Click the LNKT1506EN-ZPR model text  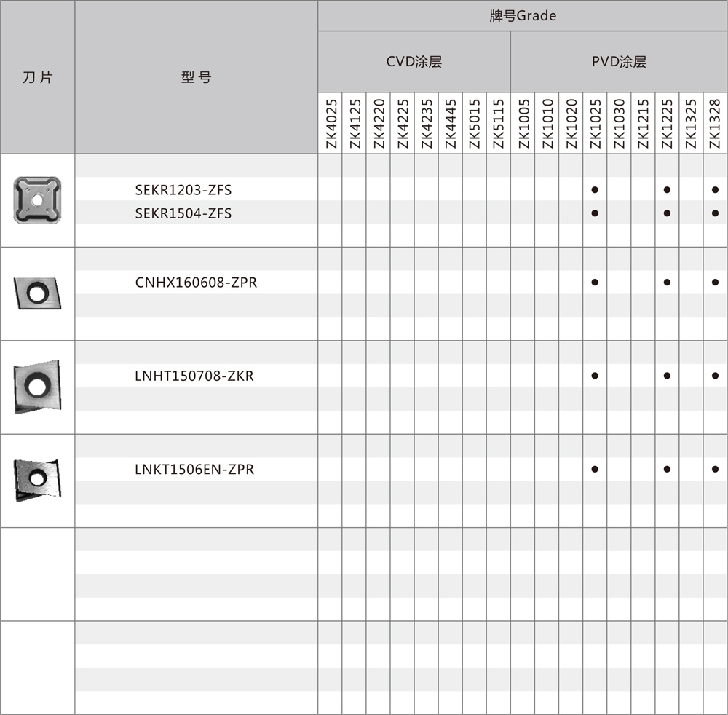(x=194, y=470)
